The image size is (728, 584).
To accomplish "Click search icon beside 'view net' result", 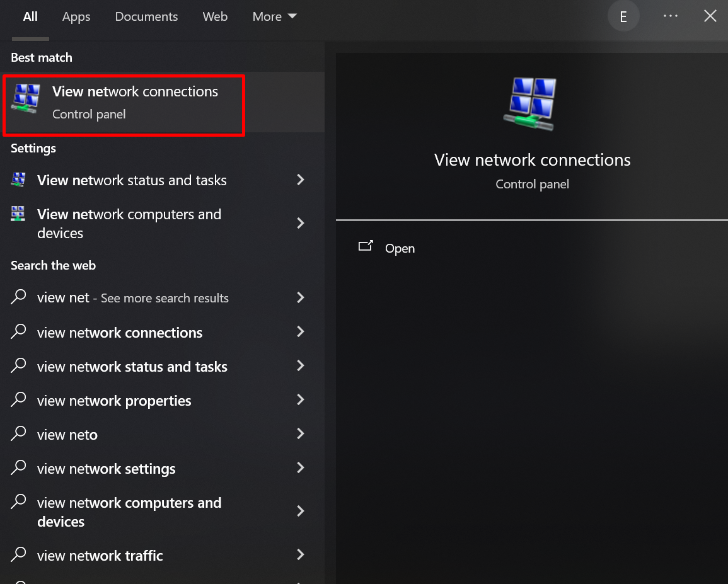I will [x=18, y=296].
